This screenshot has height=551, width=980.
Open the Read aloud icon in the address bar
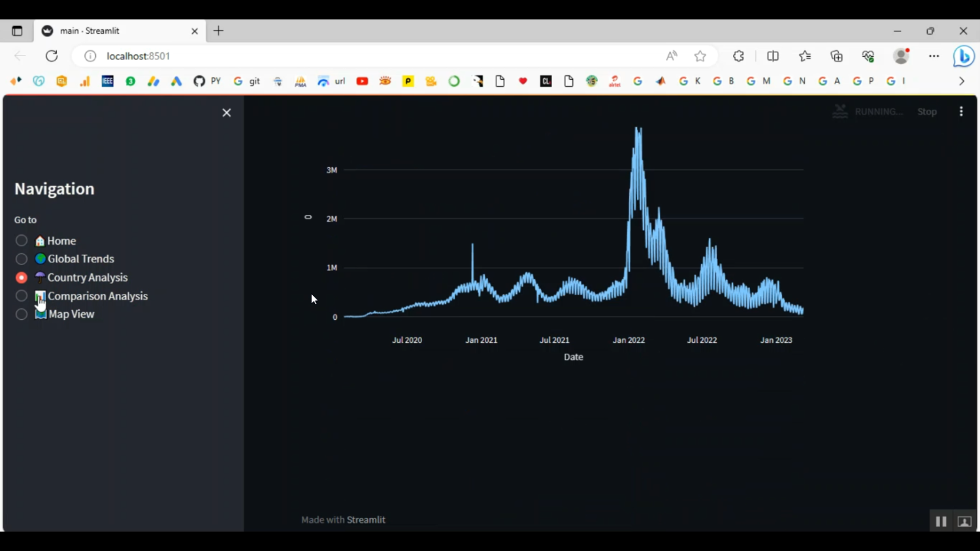click(x=672, y=56)
